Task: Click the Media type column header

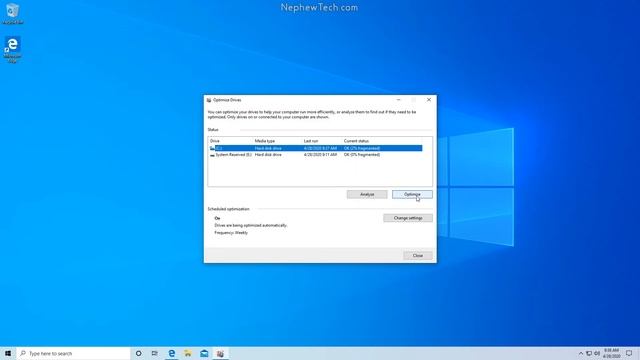Action: (x=265, y=141)
